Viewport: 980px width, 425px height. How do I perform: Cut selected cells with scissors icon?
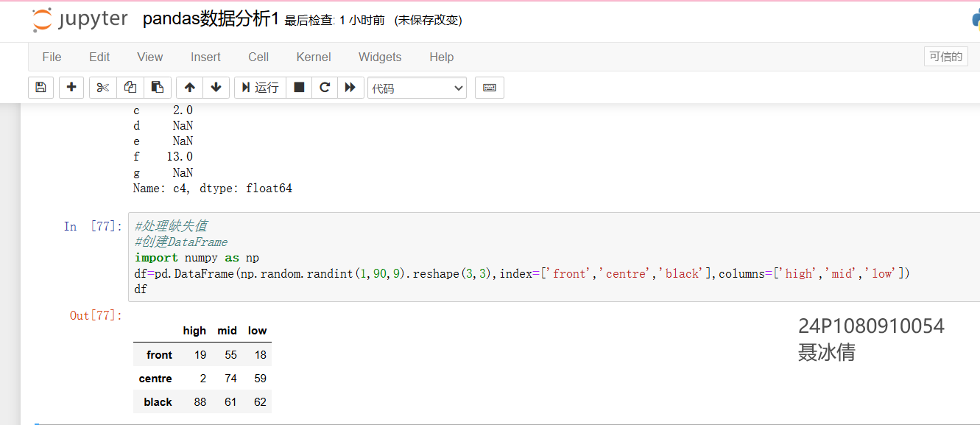tap(103, 88)
